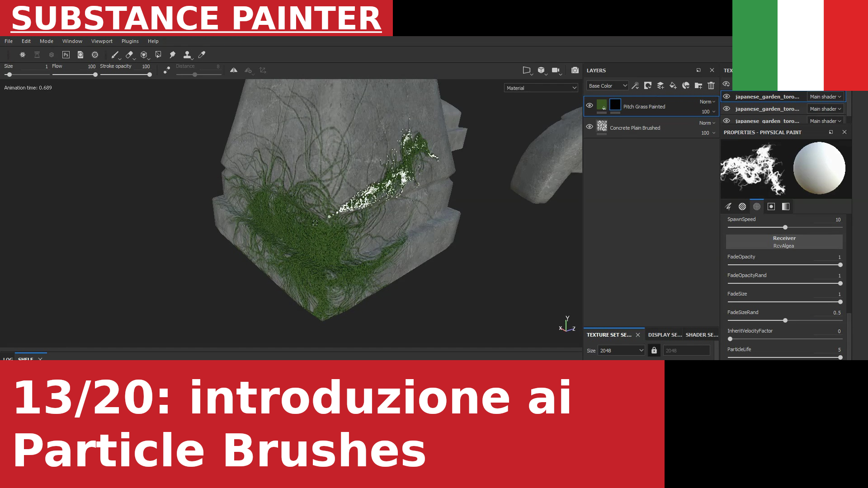
Task: Toggle lazy mouse dots icon
Action: 167,70
